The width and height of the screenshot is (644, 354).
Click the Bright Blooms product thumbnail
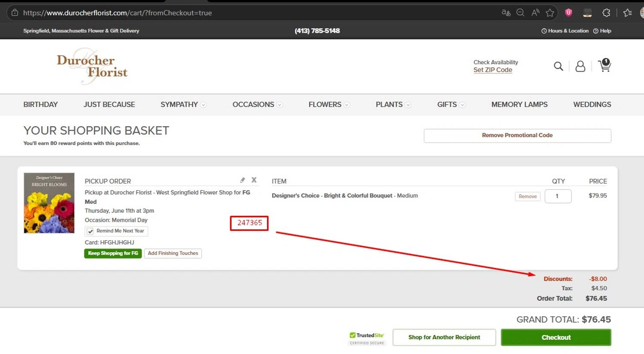pyautogui.click(x=49, y=203)
